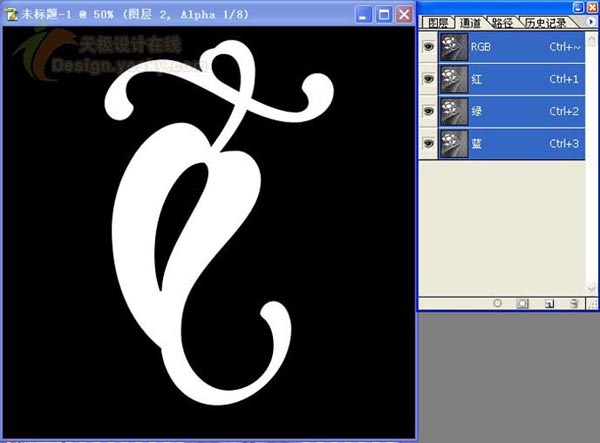Select the 蓝 channel thumbnail
The height and width of the screenshot is (443, 600).
coord(455,144)
